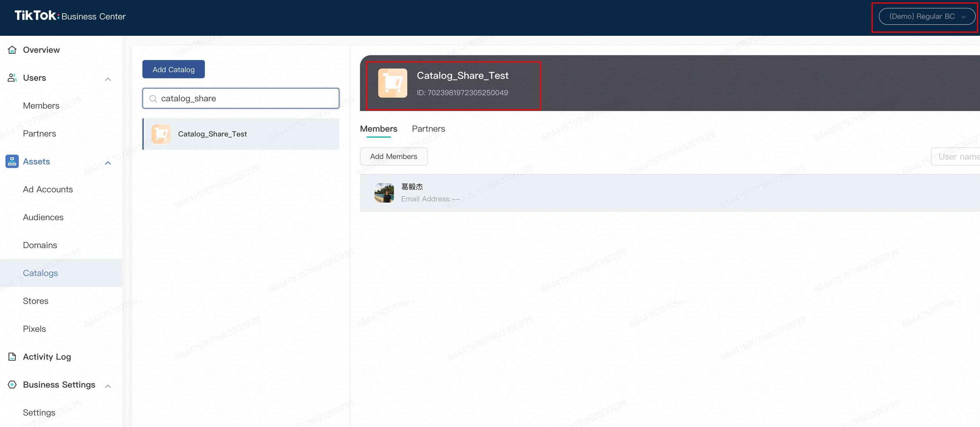Expand the (Demo) Regular BC account dropdown

click(926, 16)
